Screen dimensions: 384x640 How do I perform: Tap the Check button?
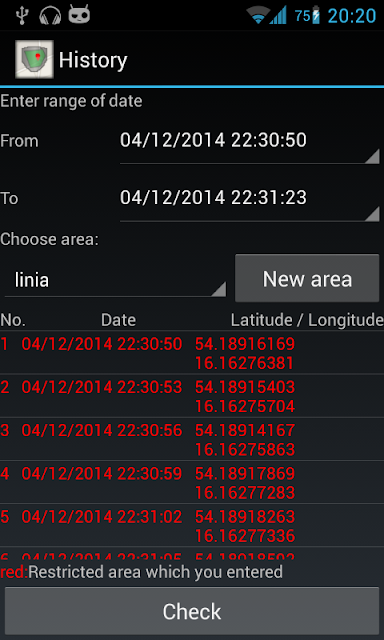tap(192, 611)
